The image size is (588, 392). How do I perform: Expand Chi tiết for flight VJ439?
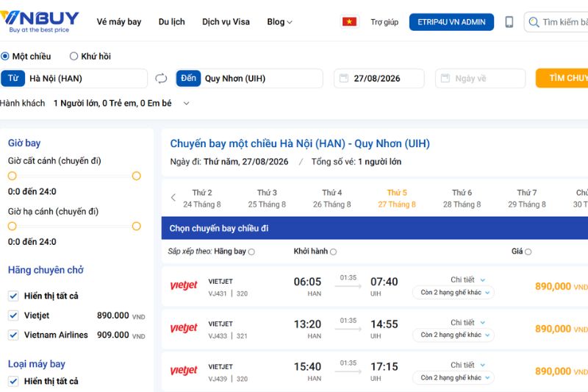click(x=467, y=365)
